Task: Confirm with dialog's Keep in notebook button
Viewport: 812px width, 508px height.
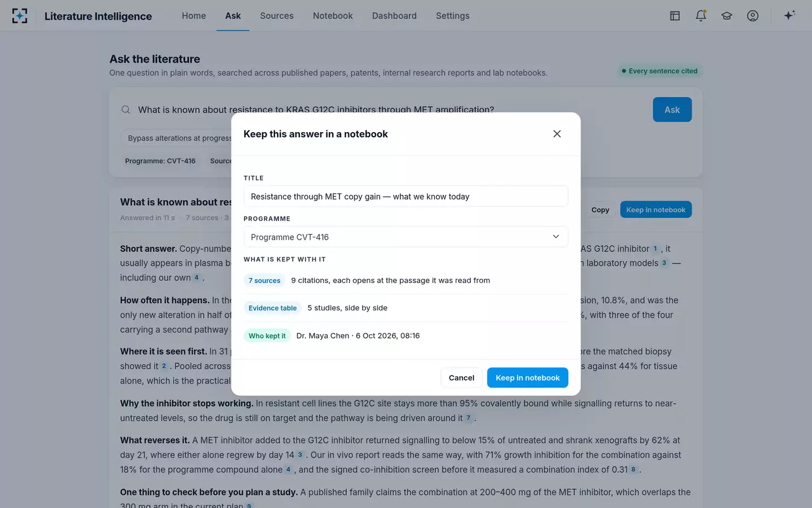Action: point(528,378)
